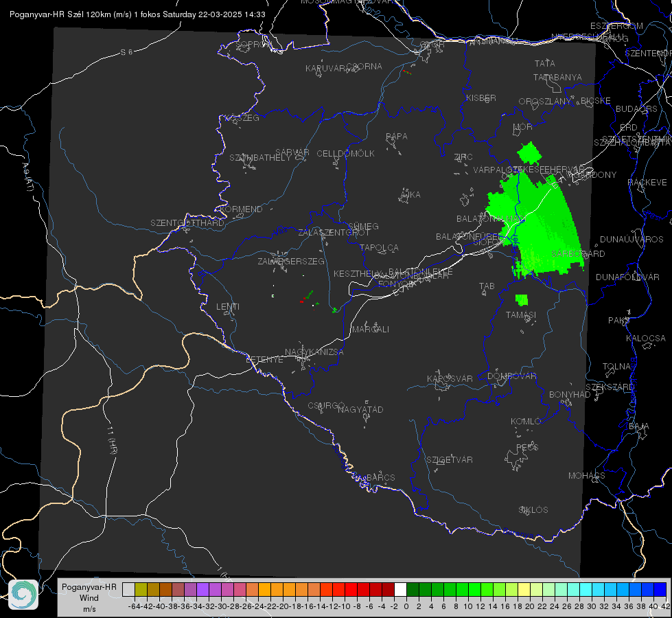Click the TAB town label

487,286
